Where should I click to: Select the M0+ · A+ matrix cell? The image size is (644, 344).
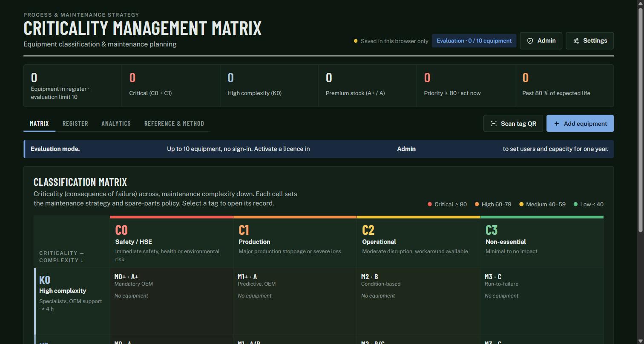click(171, 301)
